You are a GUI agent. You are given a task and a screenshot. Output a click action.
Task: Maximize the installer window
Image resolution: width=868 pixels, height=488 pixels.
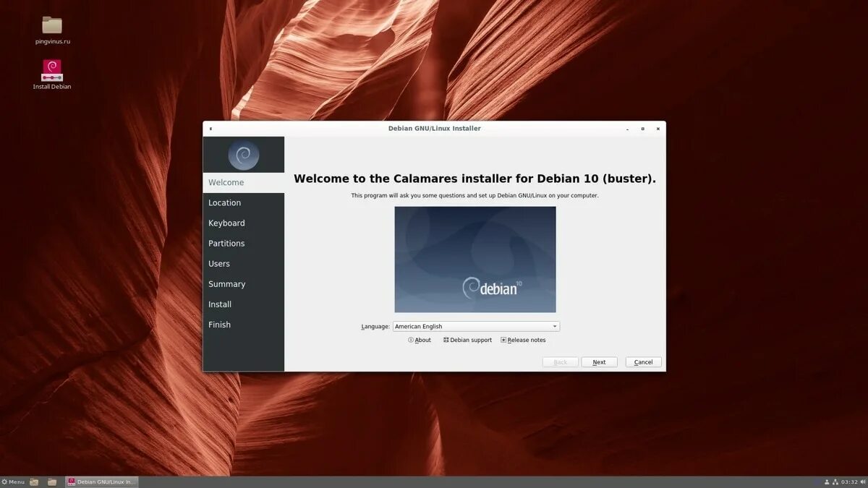pyautogui.click(x=642, y=129)
